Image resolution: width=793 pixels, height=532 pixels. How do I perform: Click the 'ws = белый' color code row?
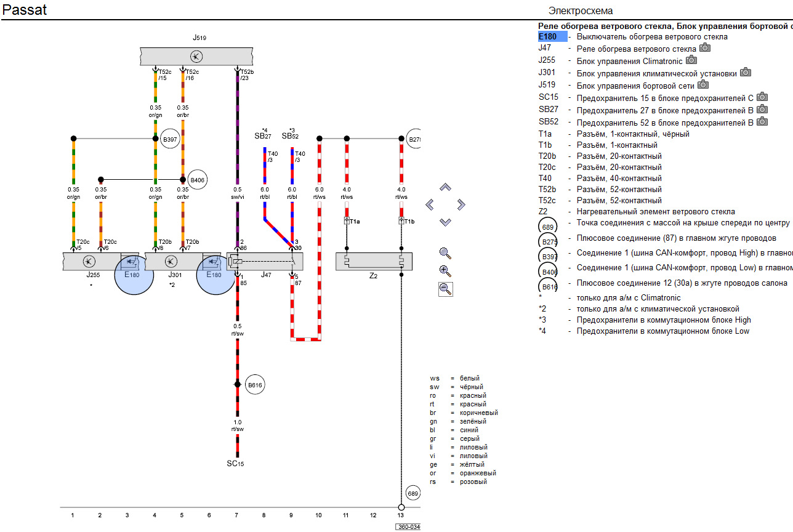[x=454, y=378]
